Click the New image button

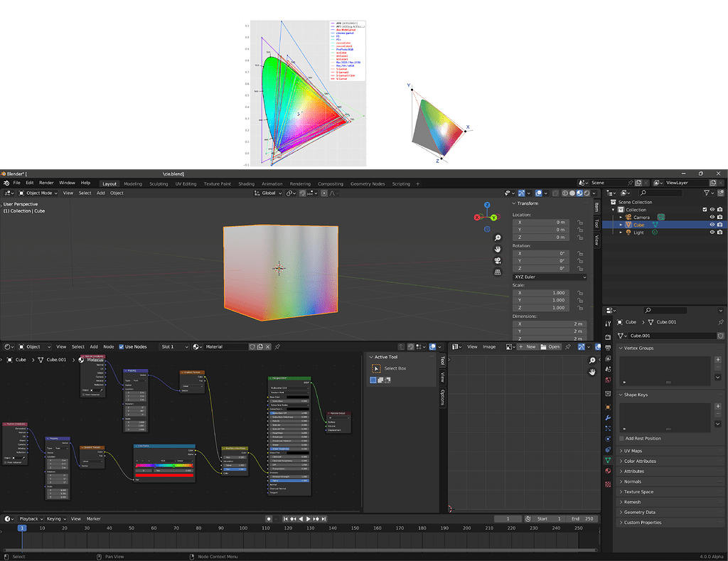[528, 347]
